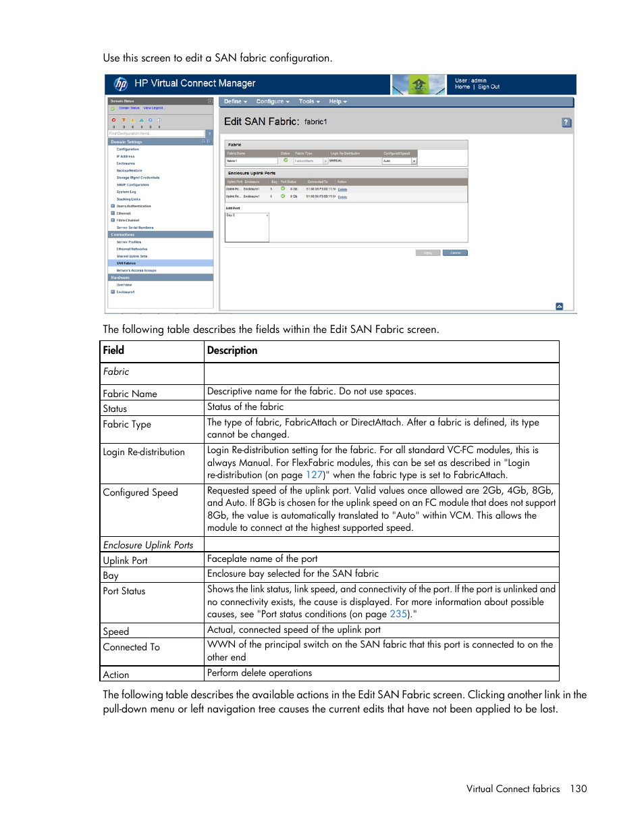Click the Fabric Name input field

252,161
